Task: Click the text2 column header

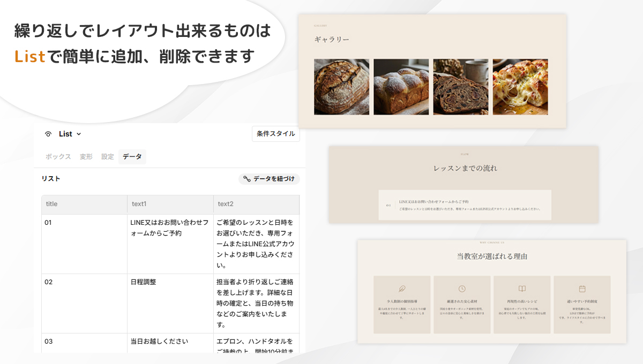Action: click(x=257, y=204)
